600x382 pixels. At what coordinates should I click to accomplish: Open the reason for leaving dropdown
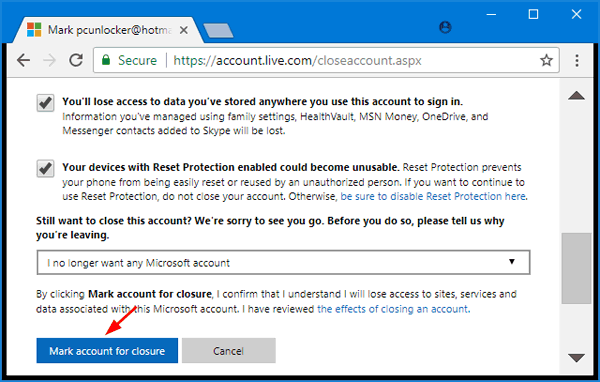pyautogui.click(x=283, y=263)
